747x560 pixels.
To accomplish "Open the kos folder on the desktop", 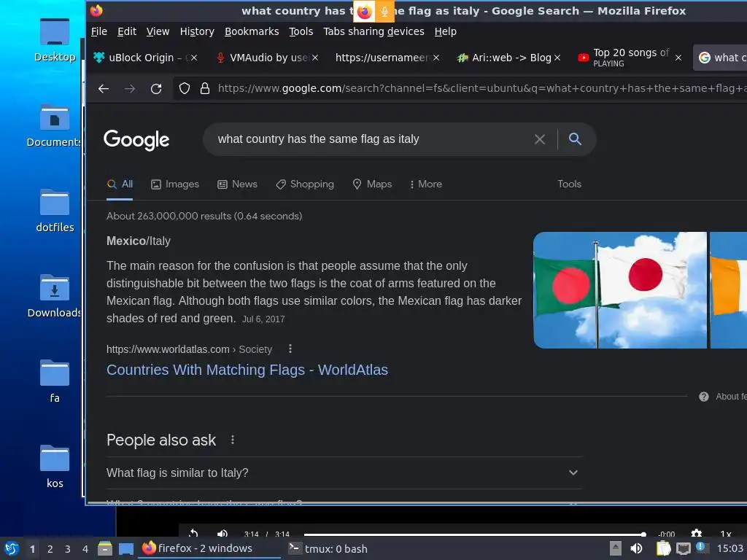I will click(55, 467).
